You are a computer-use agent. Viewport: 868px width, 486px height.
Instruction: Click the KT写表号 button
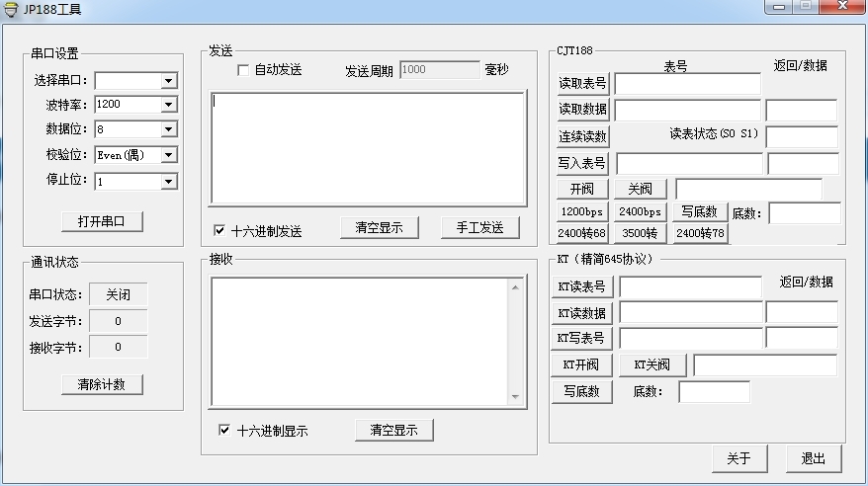[582, 339]
